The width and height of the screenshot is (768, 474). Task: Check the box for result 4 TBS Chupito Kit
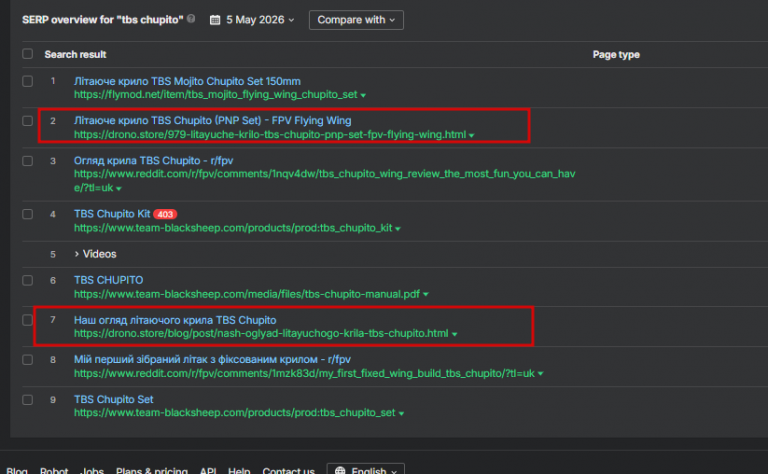coord(27,214)
